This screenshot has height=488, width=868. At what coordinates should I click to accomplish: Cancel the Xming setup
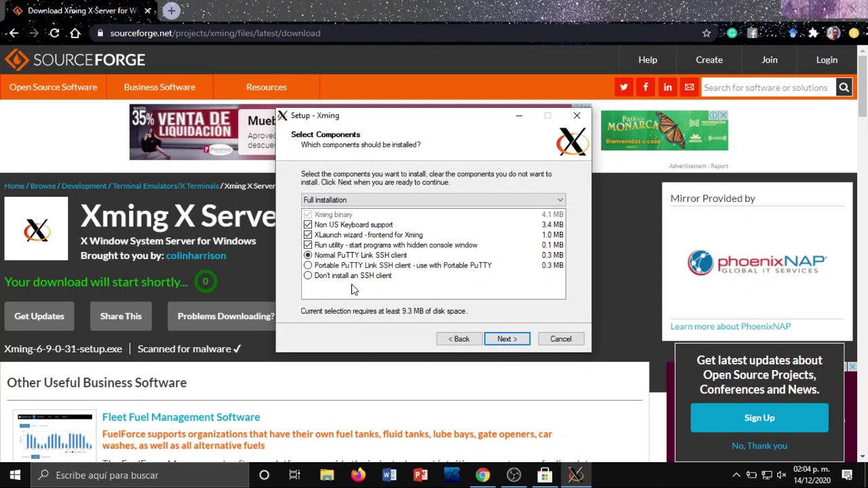coord(561,339)
